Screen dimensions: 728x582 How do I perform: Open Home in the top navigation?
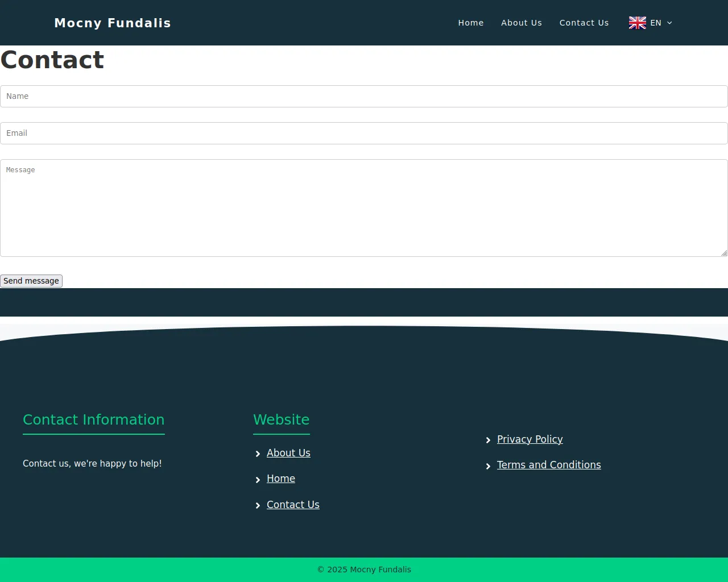tap(470, 23)
